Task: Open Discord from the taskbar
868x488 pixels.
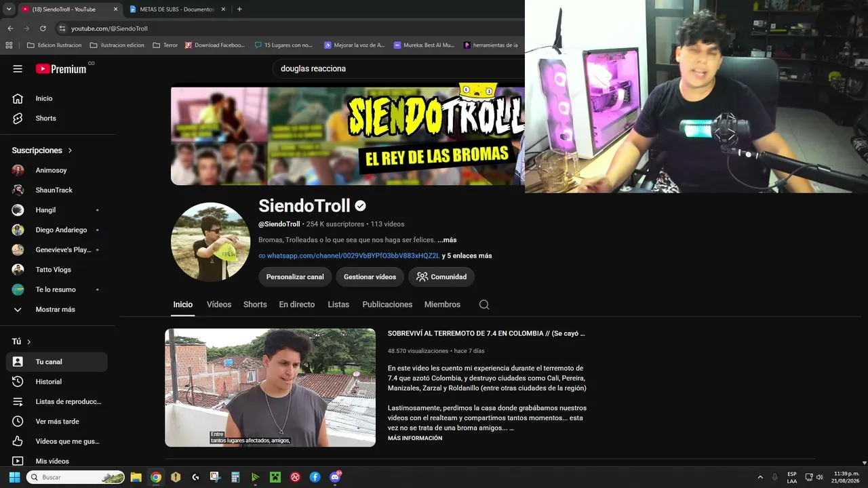Action: [x=335, y=477]
